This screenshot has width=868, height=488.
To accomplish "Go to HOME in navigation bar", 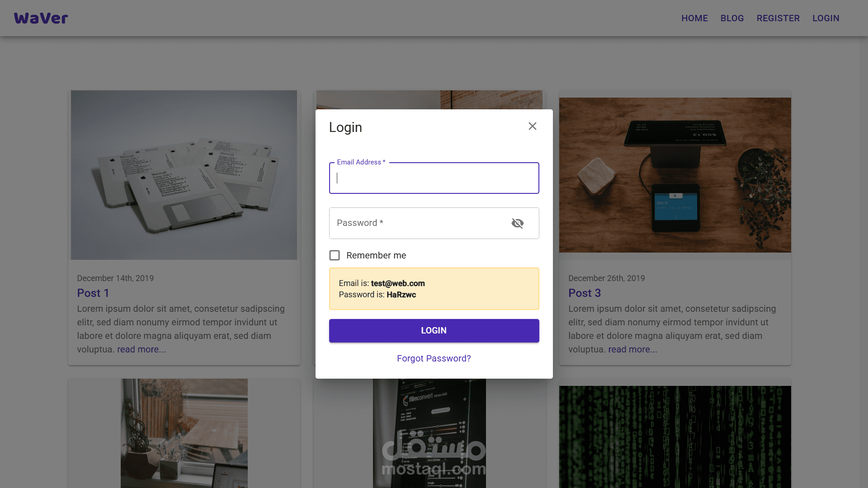I will 694,18.
